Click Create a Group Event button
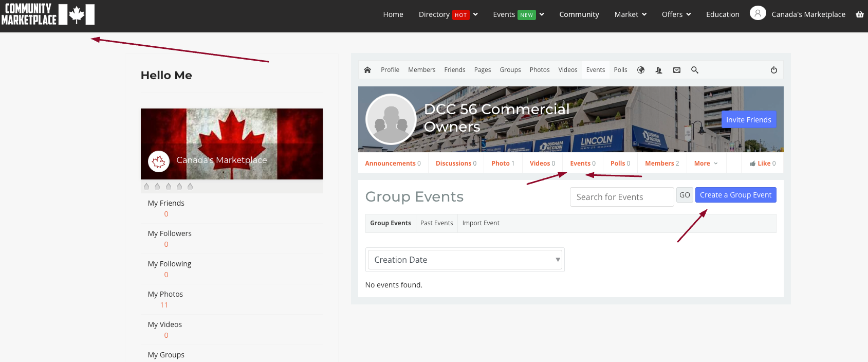868x362 pixels. (735, 195)
